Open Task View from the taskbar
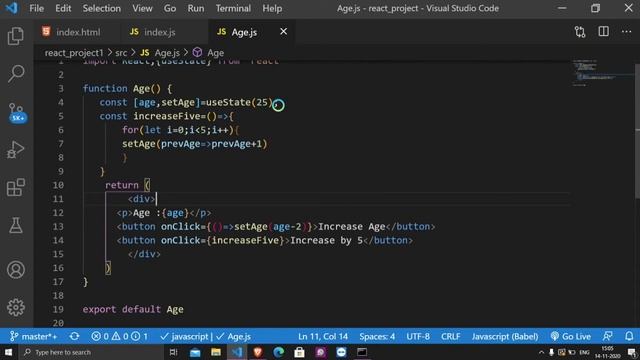Screen dimensions: 640x360 [x=173, y=352]
